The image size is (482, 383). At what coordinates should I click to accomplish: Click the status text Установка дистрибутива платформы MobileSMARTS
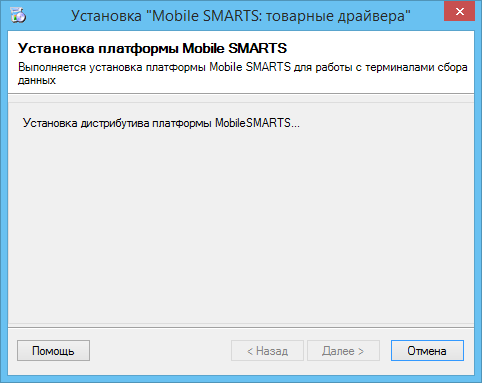pos(161,123)
